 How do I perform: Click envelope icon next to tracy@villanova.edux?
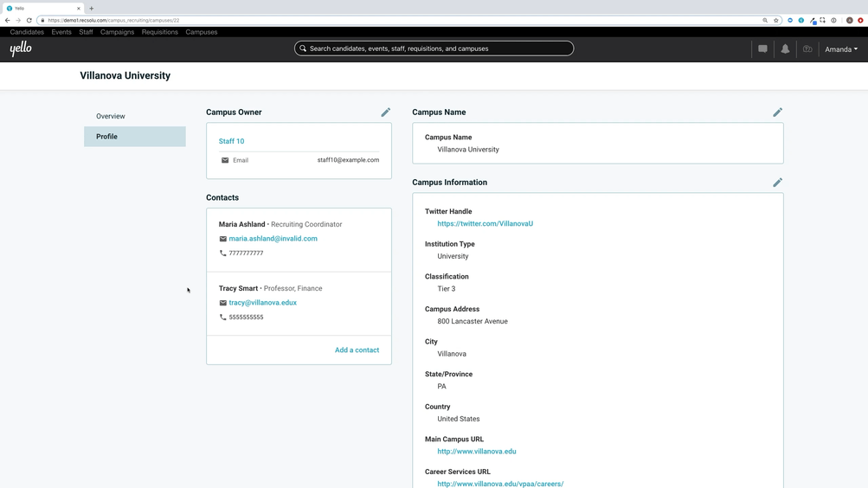(223, 303)
